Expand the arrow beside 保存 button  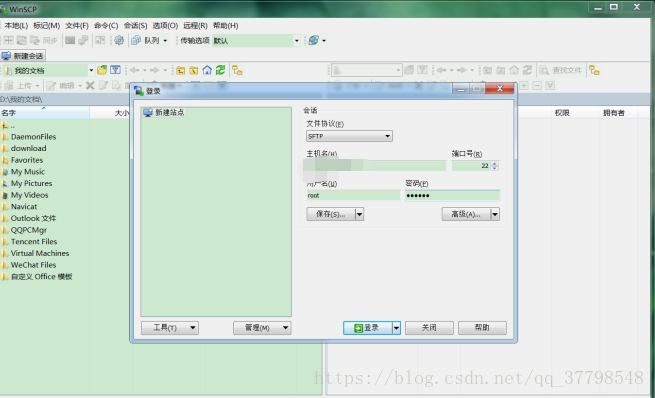click(x=359, y=214)
